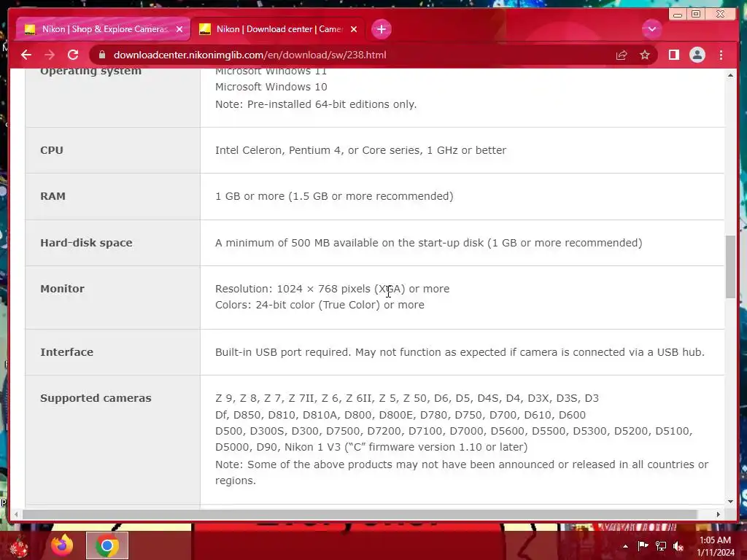
Task: Click the CPU row label
Action: tap(52, 150)
